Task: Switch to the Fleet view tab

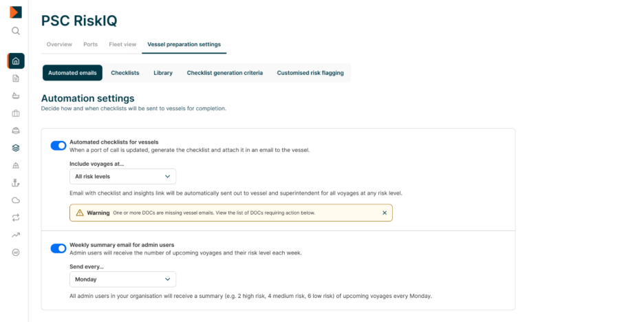Action: 122,45
